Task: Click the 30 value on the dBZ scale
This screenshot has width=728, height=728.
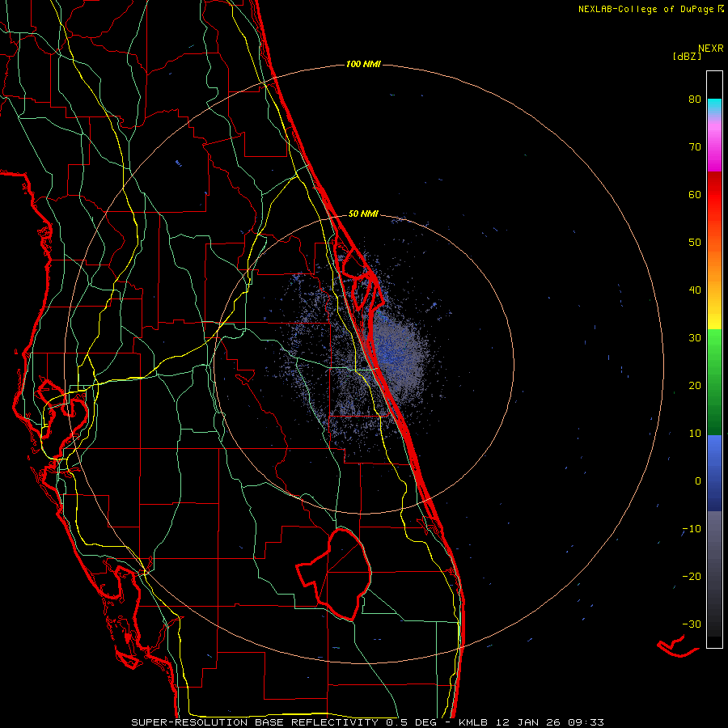Action: coord(695,337)
